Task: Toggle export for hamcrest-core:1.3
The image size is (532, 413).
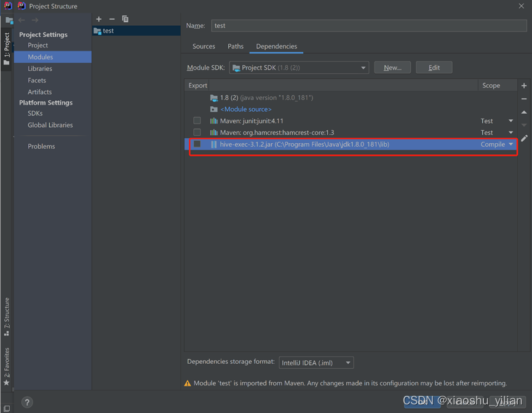Action: click(197, 132)
